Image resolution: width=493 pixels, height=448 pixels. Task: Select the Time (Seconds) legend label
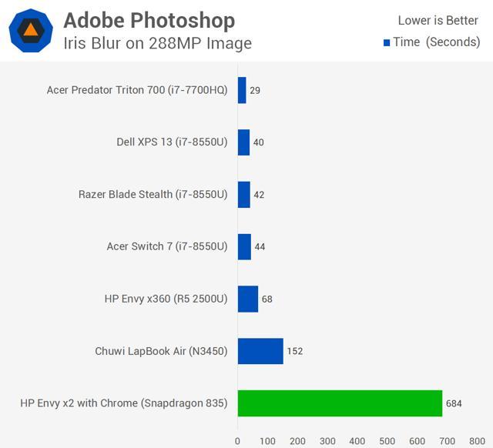[436, 42]
